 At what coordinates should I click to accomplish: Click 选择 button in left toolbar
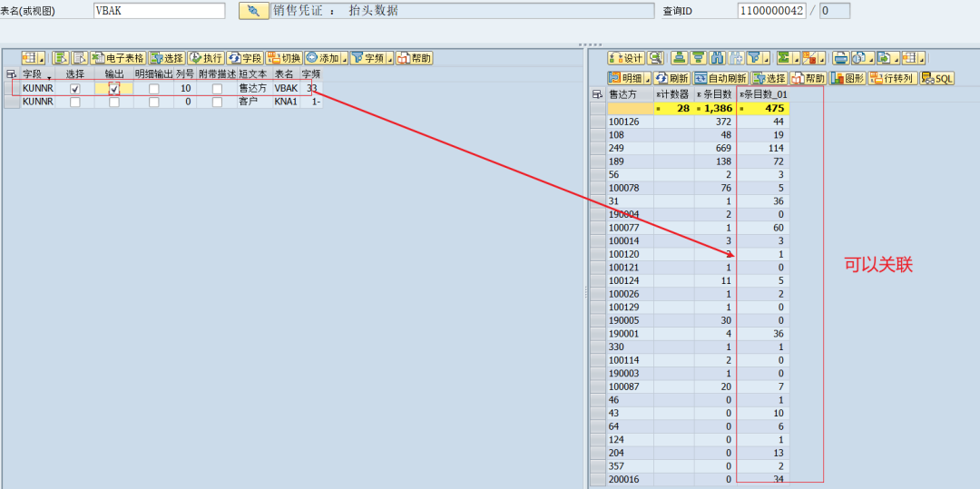[x=166, y=58]
